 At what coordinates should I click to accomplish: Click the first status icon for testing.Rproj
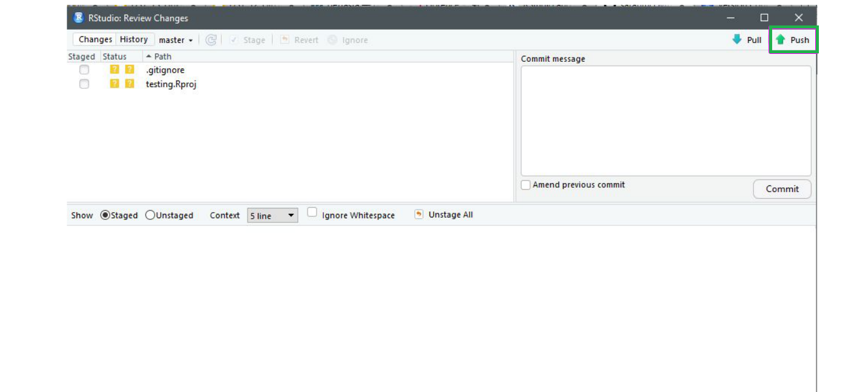(114, 84)
